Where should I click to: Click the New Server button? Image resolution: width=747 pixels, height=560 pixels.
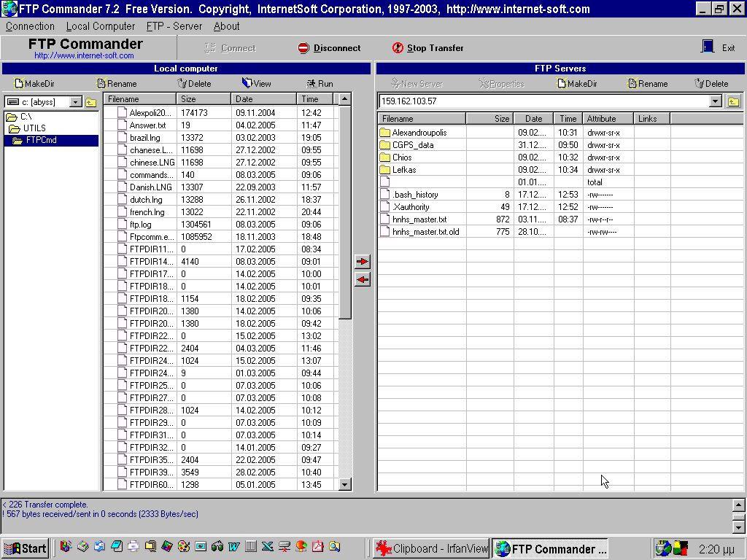(x=417, y=83)
